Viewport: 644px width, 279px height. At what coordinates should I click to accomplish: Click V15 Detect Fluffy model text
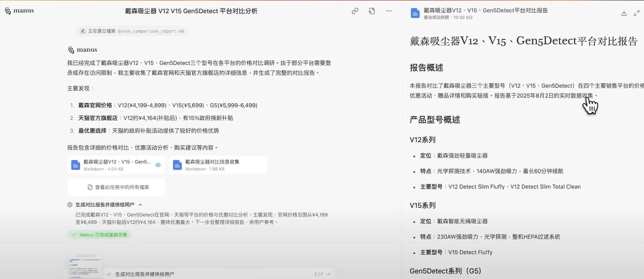point(470,252)
